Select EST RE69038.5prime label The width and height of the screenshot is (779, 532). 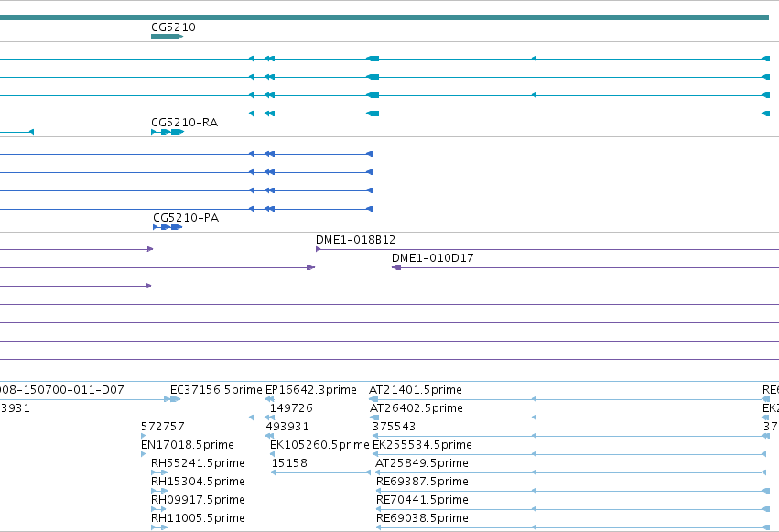coord(422,518)
